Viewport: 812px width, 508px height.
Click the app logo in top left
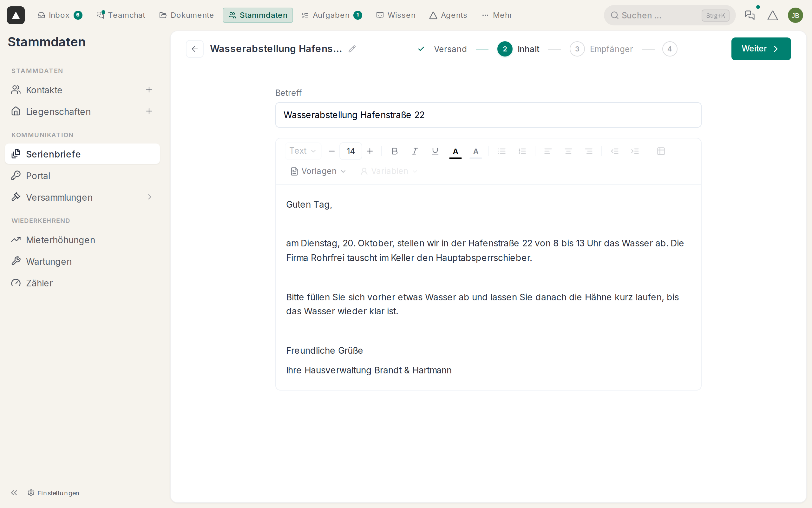[16, 15]
